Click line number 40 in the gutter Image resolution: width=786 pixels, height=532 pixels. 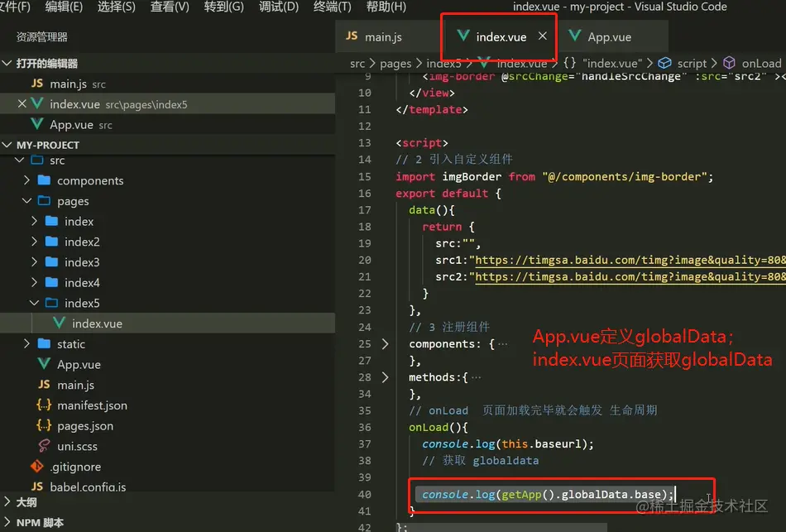pyautogui.click(x=365, y=495)
